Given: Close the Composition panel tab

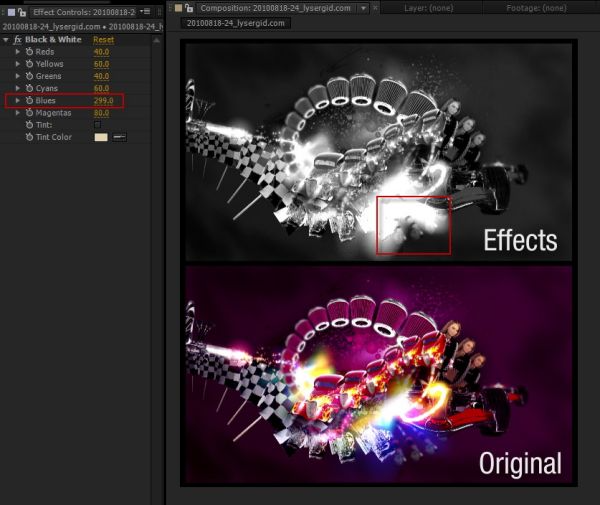Looking at the screenshot, I should [375, 8].
